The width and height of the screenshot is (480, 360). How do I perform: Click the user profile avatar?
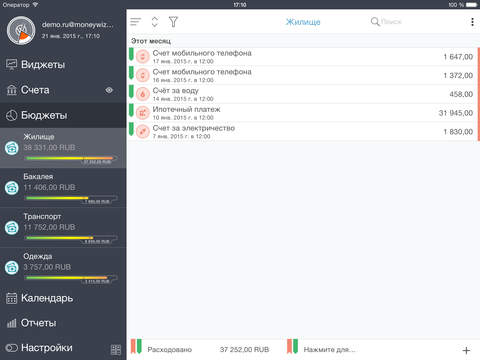(21, 30)
